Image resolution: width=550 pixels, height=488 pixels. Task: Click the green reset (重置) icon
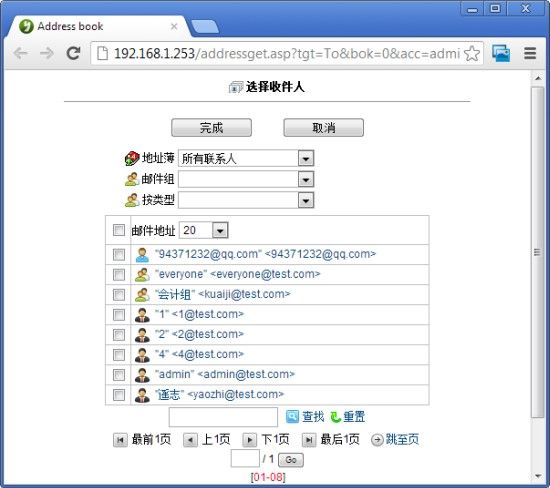pos(336,416)
